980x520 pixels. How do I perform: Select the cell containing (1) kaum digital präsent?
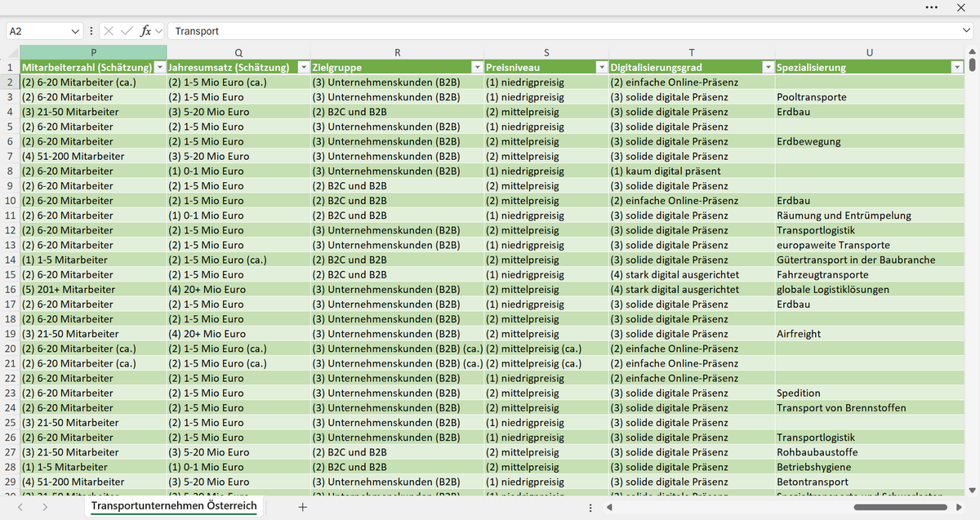pos(692,171)
